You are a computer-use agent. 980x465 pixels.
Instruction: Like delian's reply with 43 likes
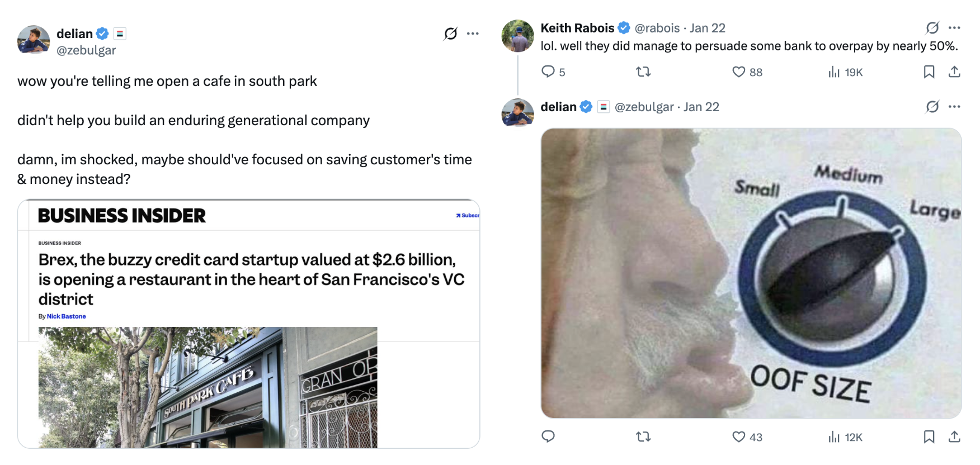pos(739,436)
